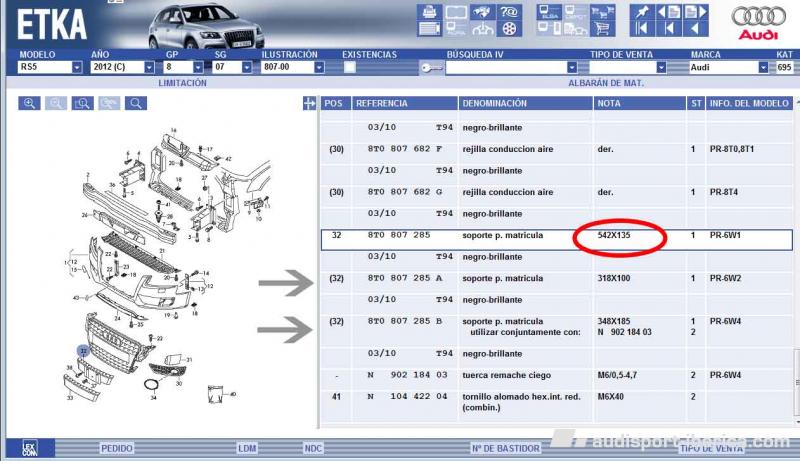The height and width of the screenshot is (461, 800).
Task: Click the film reel icon
Action: [509, 29]
